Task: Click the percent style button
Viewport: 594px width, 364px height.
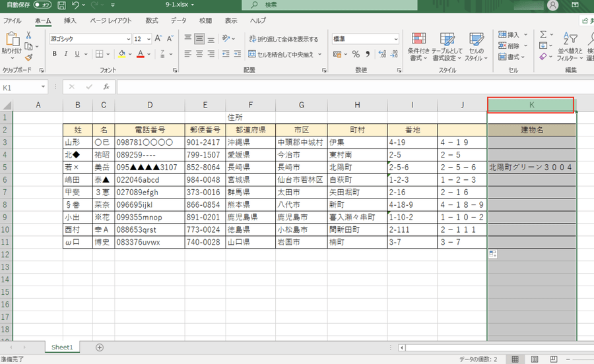Action: (x=356, y=54)
